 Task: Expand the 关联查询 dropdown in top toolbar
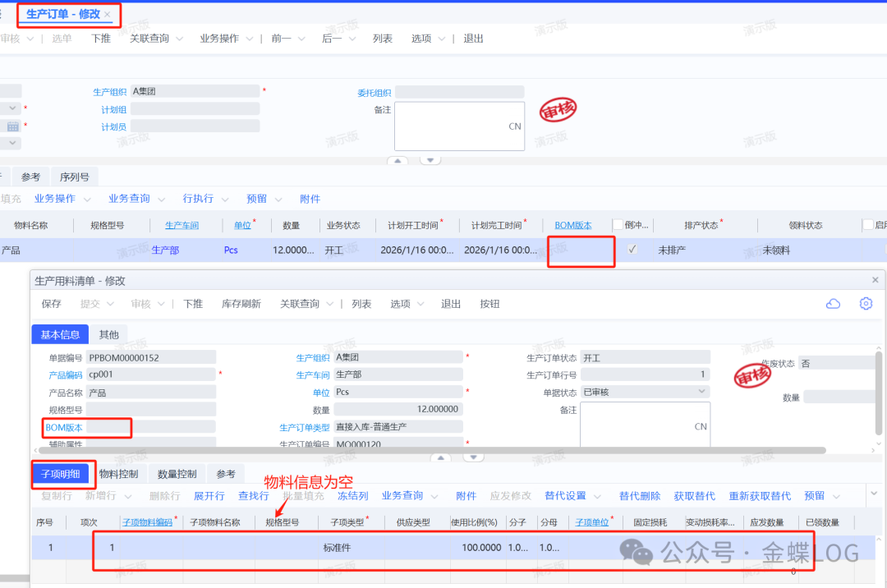[x=156, y=39]
